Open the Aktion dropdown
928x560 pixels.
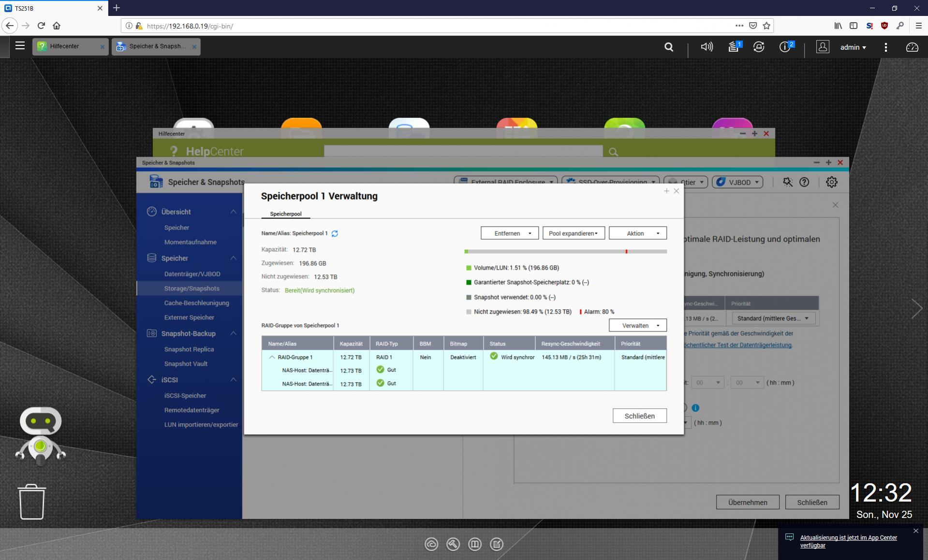click(x=637, y=233)
